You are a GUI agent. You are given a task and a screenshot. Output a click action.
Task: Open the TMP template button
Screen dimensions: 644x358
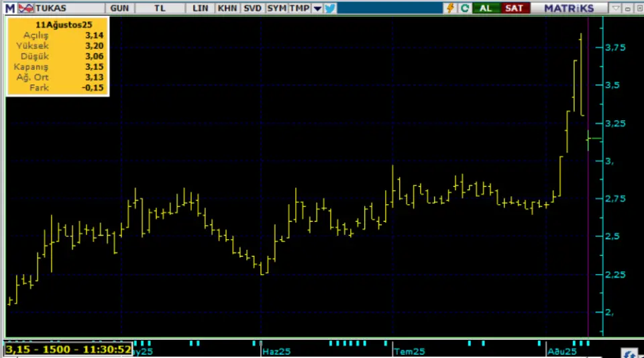(299, 8)
